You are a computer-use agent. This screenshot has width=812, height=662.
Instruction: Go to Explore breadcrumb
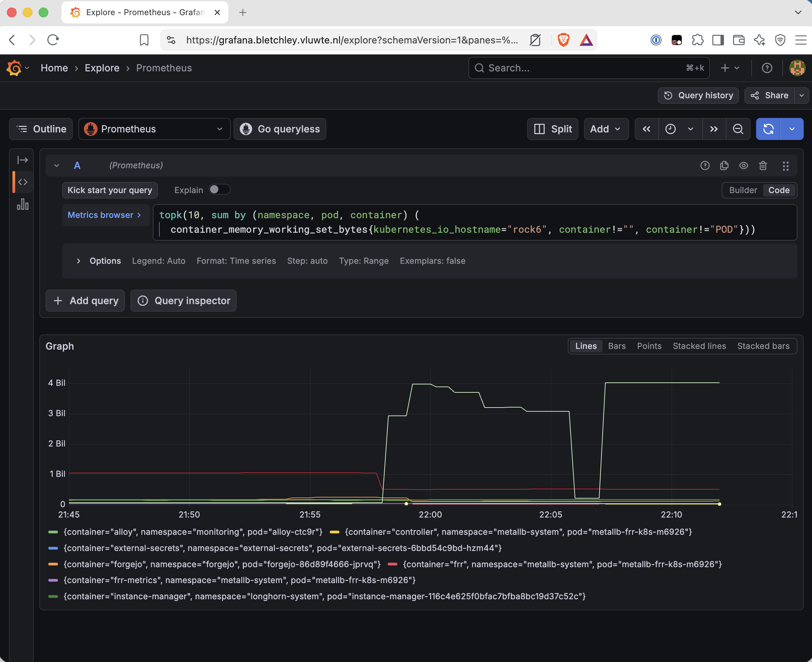(x=102, y=68)
